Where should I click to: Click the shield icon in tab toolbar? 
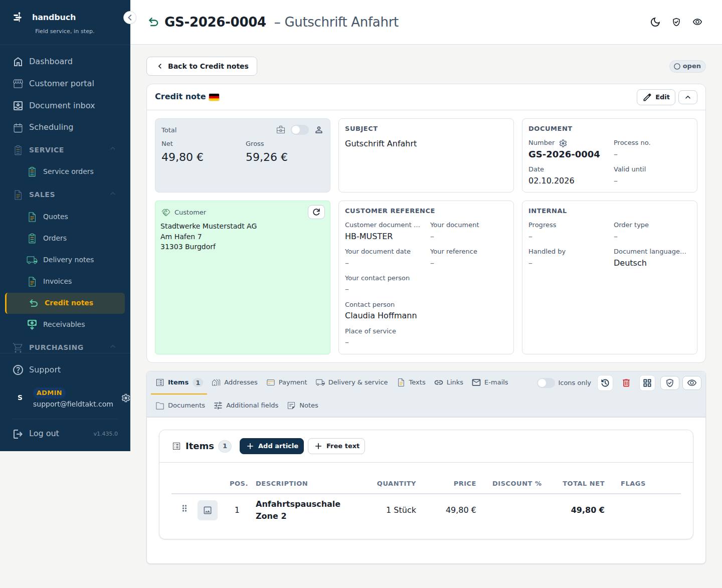click(x=670, y=383)
